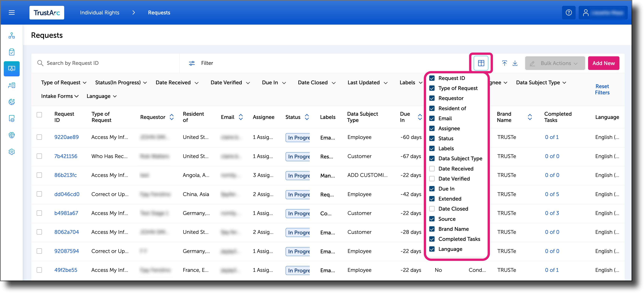Click the download/export icon in the toolbar
This screenshot has width=644, height=293.
[x=515, y=63]
